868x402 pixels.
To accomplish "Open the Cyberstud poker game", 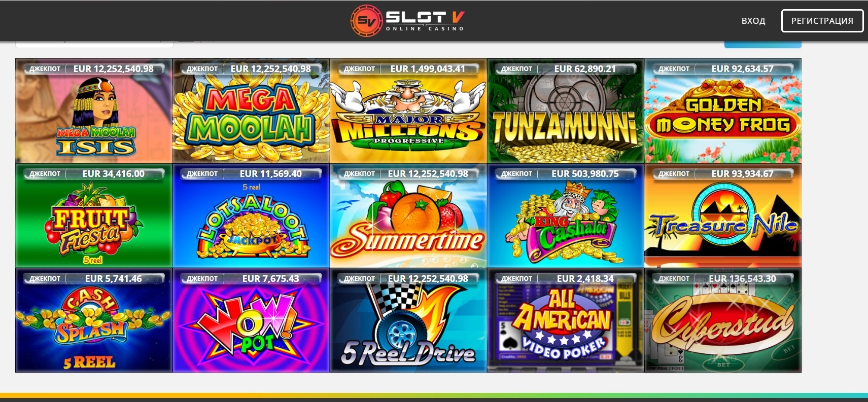I will point(723,320).
